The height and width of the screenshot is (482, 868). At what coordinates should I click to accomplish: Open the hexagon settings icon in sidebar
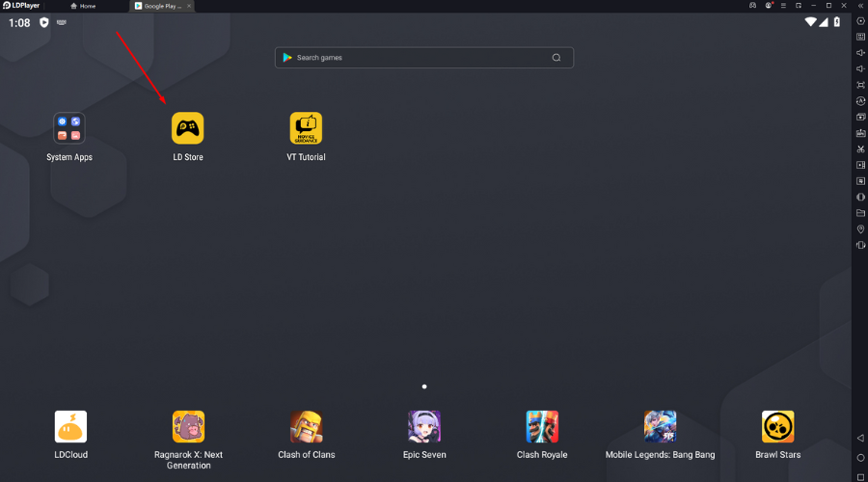click(861, 21)
